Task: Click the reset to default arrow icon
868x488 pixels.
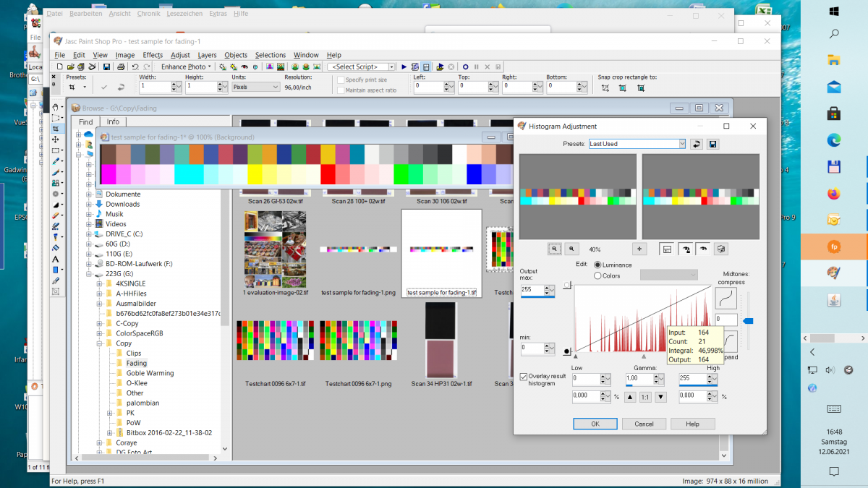Action: click(x=697, y=144)
